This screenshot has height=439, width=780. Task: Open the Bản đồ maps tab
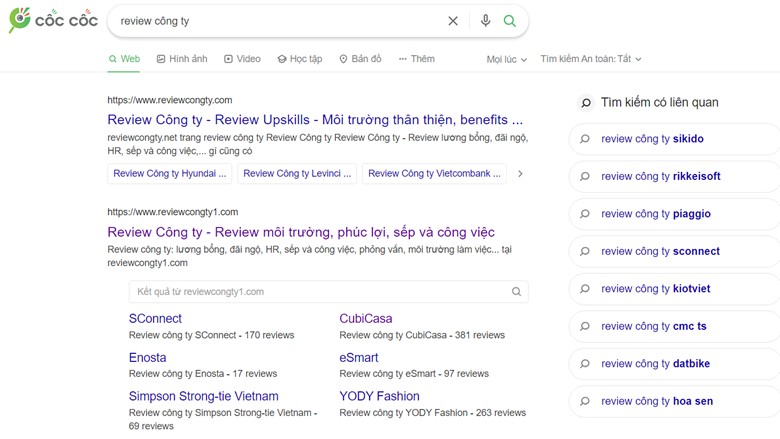coord(360,59)
